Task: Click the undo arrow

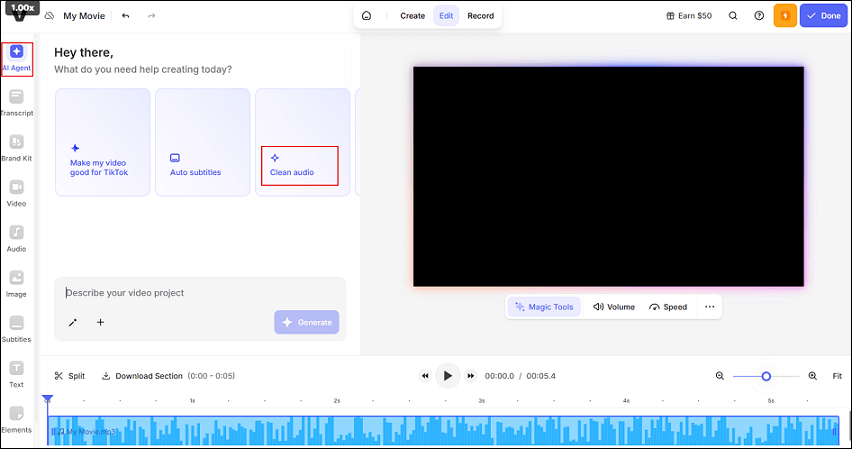Action: 126,16
